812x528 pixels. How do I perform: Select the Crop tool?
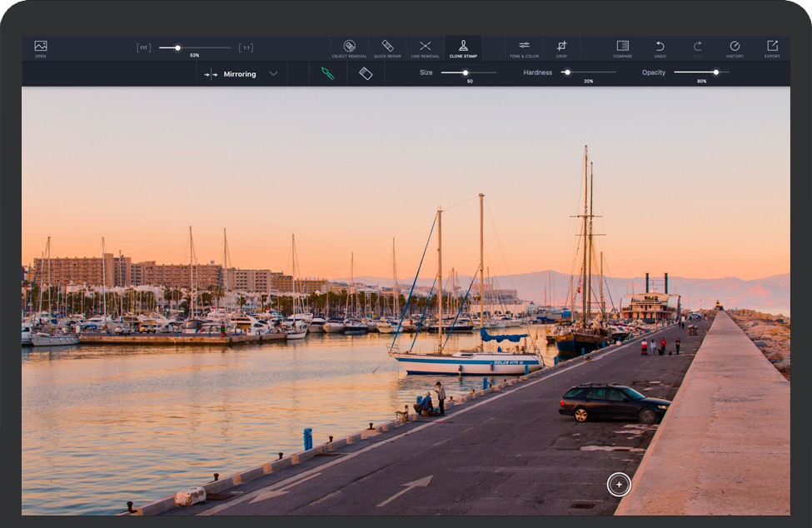point(561,47)
